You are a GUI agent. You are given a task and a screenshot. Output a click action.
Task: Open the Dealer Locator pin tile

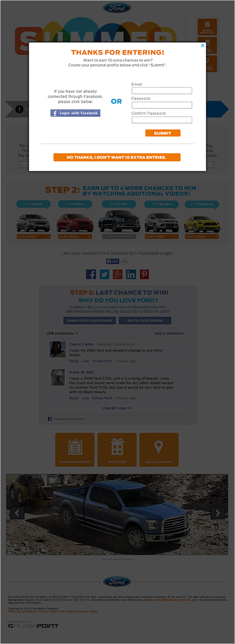pos(159,449)
